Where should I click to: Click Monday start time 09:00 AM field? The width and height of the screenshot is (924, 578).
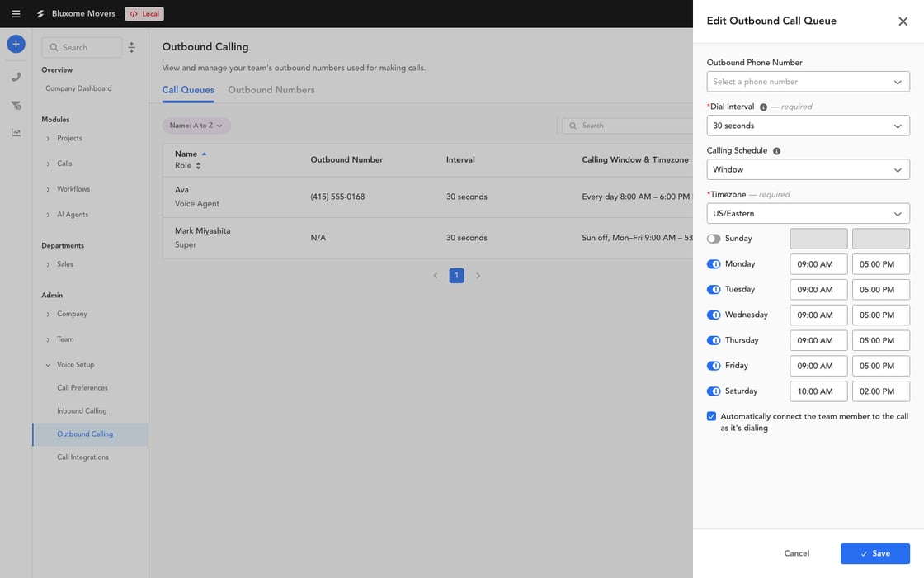818,264
